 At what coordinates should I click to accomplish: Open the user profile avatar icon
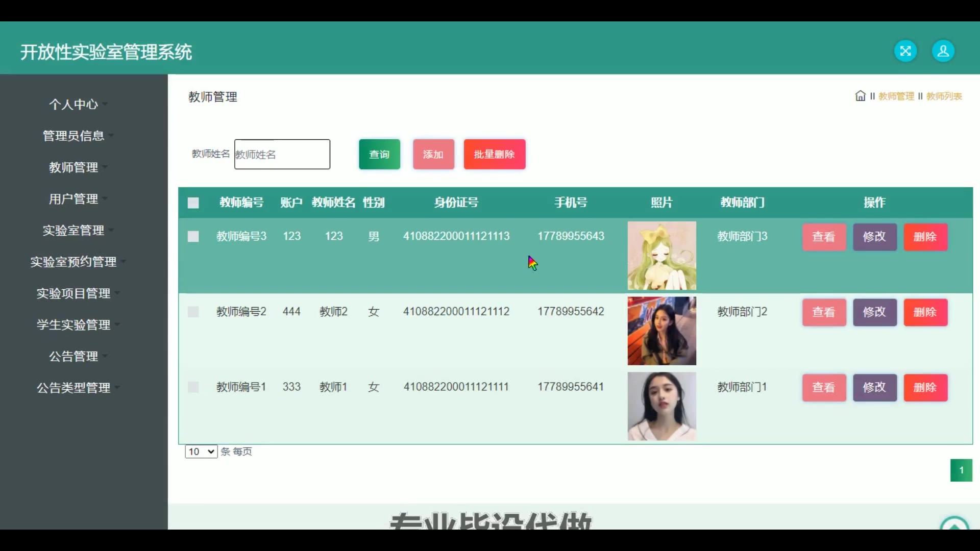(943, 51)
